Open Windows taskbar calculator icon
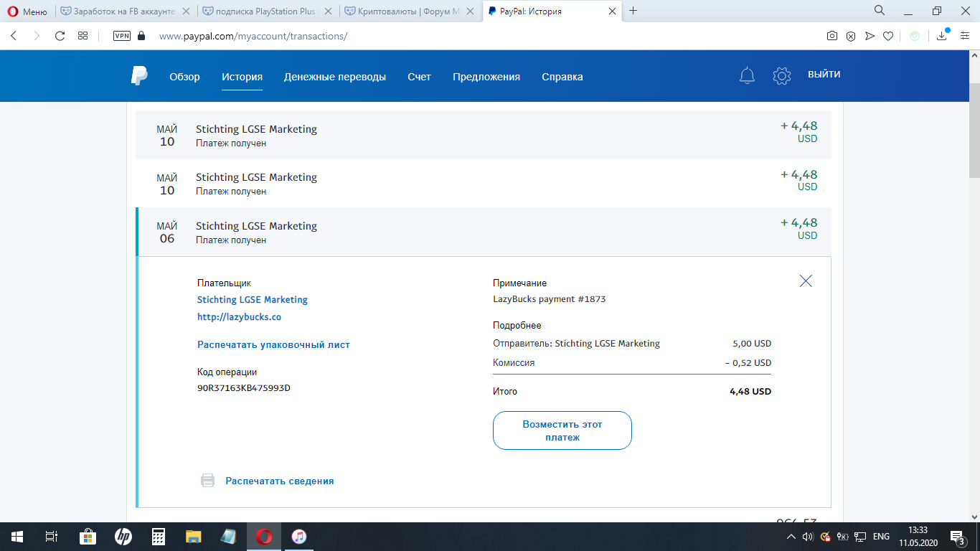The width and height of the screenshot is (980, 551). 159,537
